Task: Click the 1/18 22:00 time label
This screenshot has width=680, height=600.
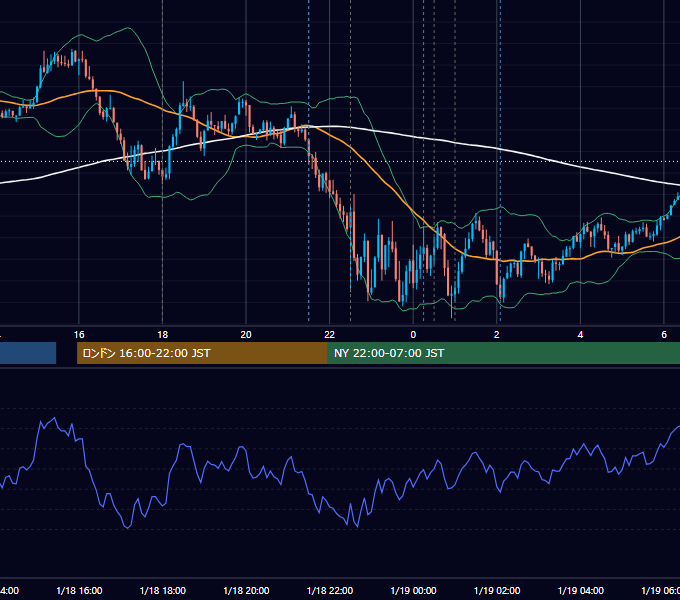Action: [x=330, y=590]
